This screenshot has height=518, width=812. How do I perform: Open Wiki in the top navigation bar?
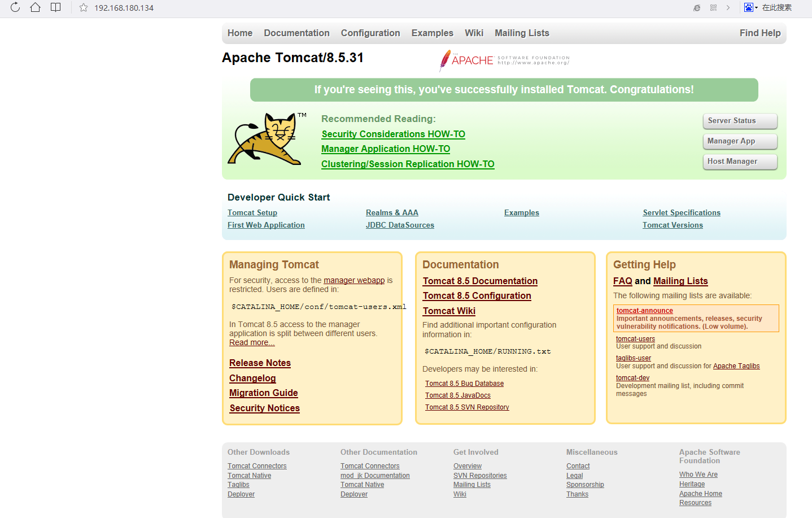(x=474, y=33)
